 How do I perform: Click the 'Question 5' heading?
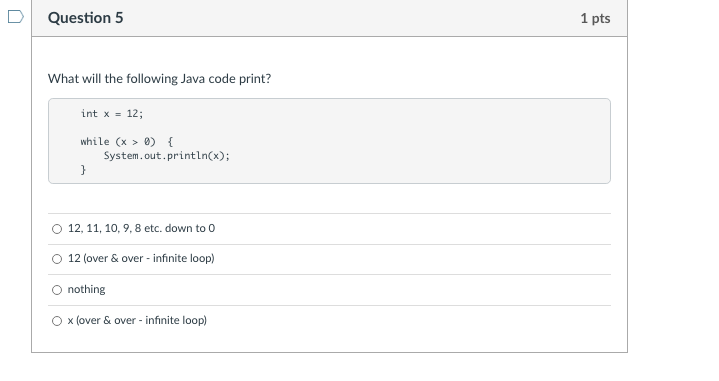point(85,18)
